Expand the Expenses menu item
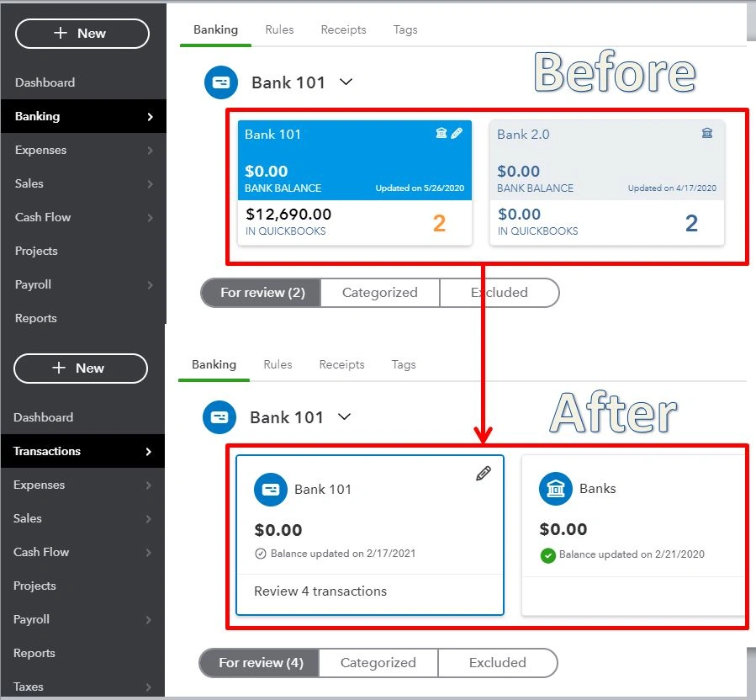This screenshot has width=756, height=700. (42, 150)
